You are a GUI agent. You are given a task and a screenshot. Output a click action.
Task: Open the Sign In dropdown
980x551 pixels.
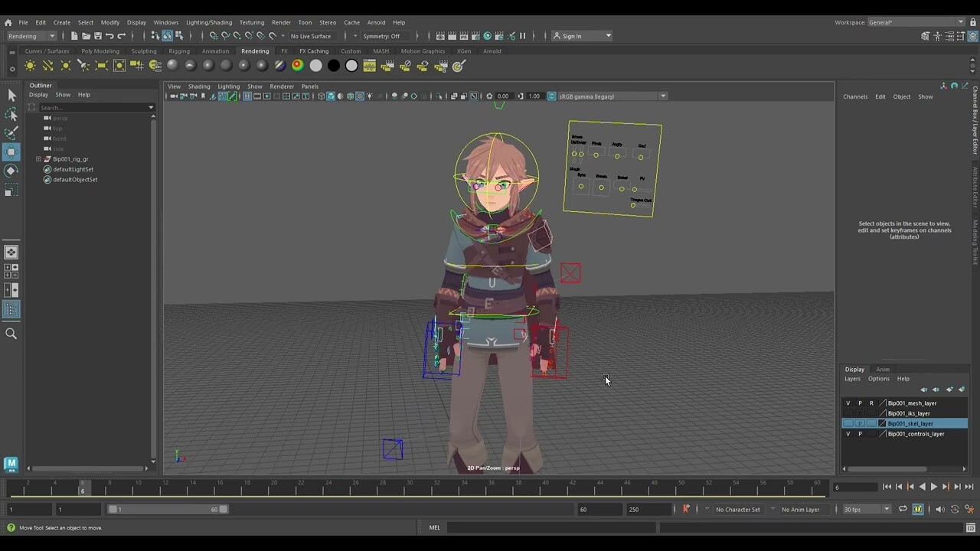point(582,36)
